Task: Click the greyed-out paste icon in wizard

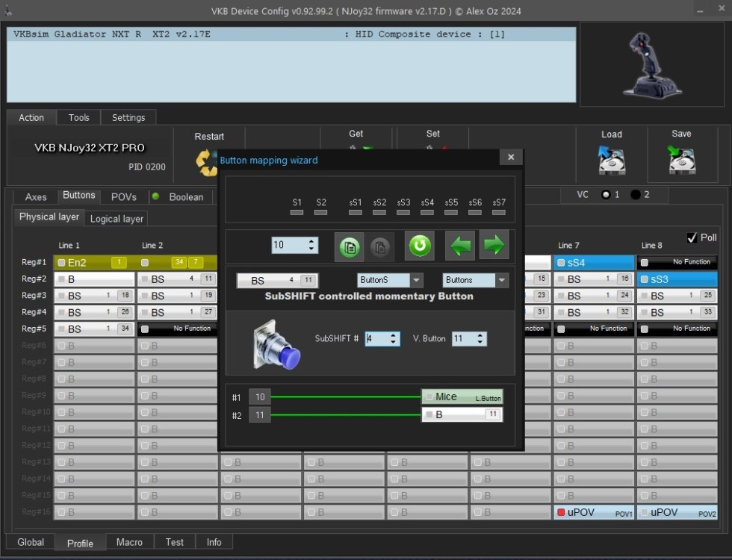Action: [379, 246]
